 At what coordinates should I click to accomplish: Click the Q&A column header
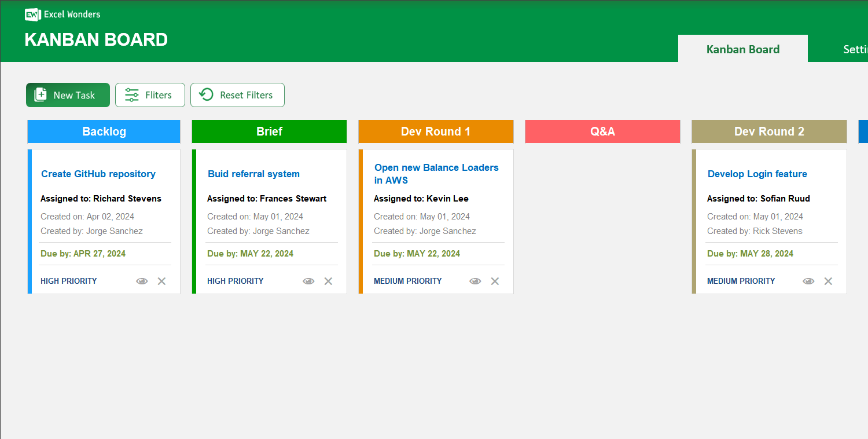coord(602,131)
